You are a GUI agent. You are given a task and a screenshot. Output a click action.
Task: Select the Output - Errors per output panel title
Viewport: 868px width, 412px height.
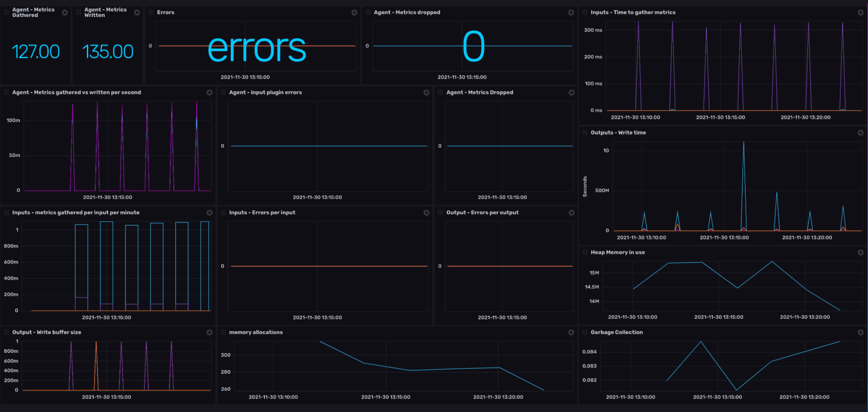(482, 213)
